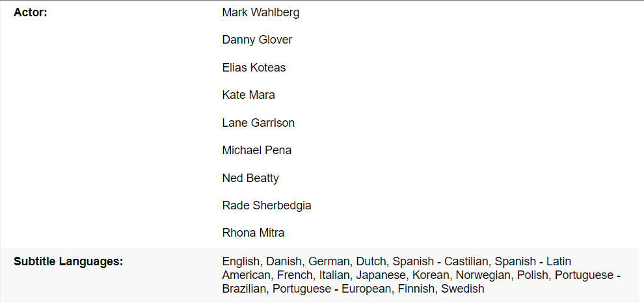This screenshot has width=644, height=303.
Task: Select Swedish in the subtitle languages
Action: (x=463, y=289)
